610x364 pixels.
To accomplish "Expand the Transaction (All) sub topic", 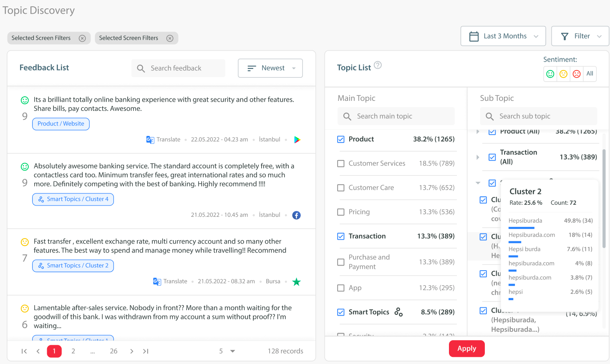I will click(x=478, y=157).
